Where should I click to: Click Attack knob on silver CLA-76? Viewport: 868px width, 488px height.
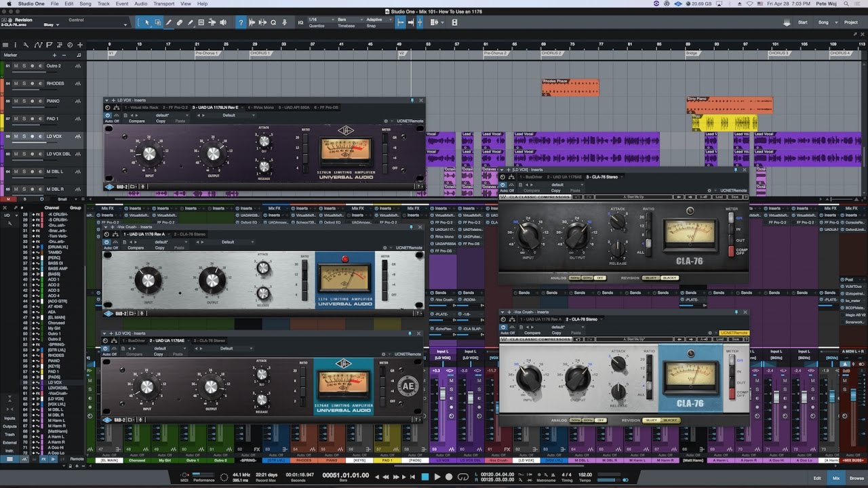coord(618,364)
